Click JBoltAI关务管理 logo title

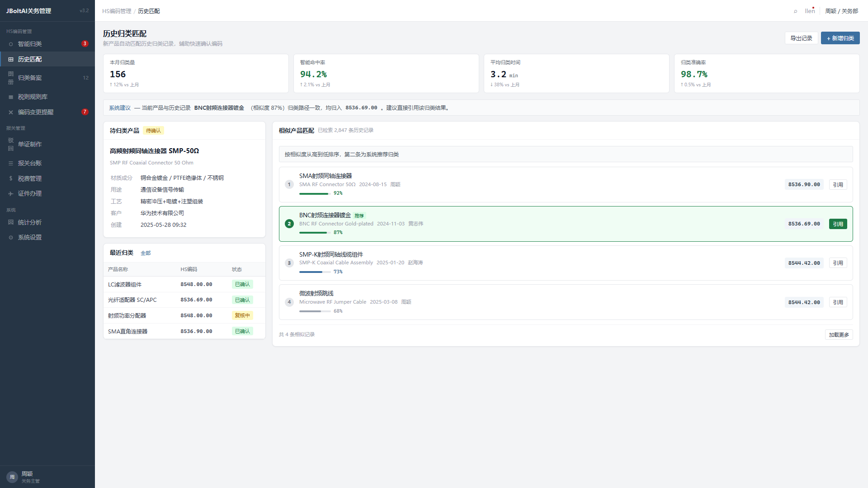coord(28,11)
